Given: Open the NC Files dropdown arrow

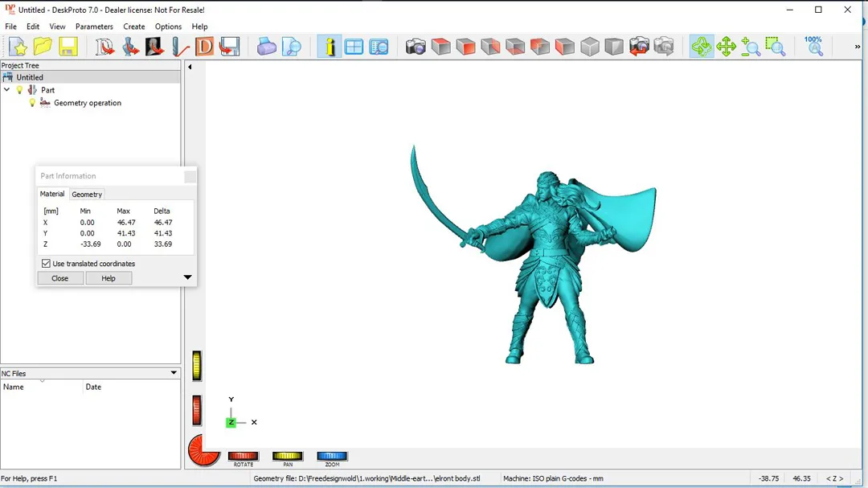Looking at the screenshot, I should pos(174,373).
